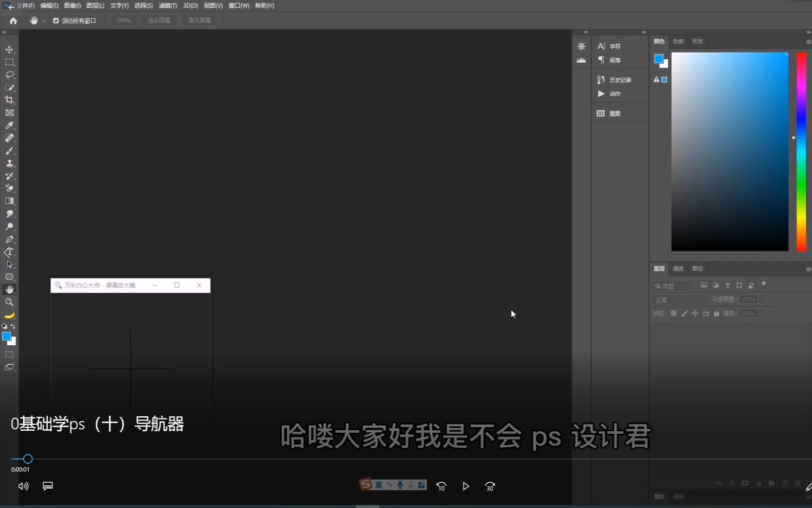Select the Zoom tool

(x=9, y=302)
